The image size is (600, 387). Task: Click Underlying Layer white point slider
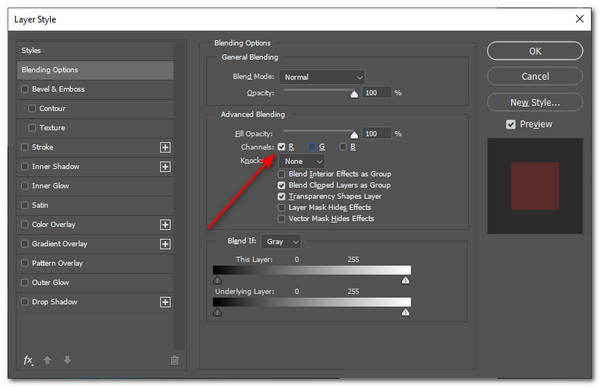(406, 313)
